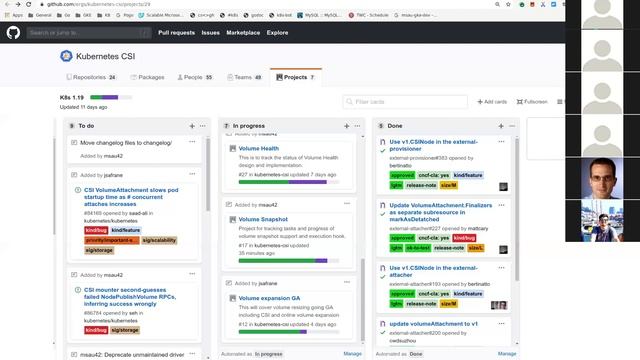Enter Fullscreen project view
This screenshot has width=640, height=360.
coord(532,102)
